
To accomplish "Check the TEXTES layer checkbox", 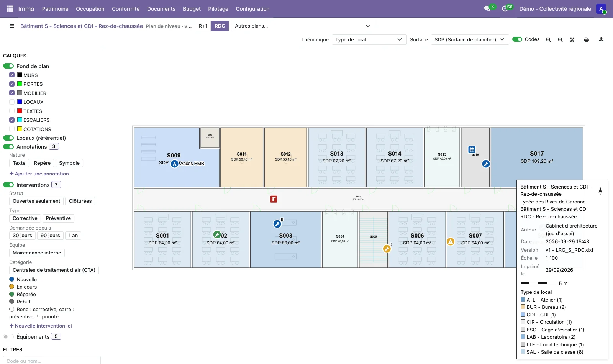I will (12, 111).
